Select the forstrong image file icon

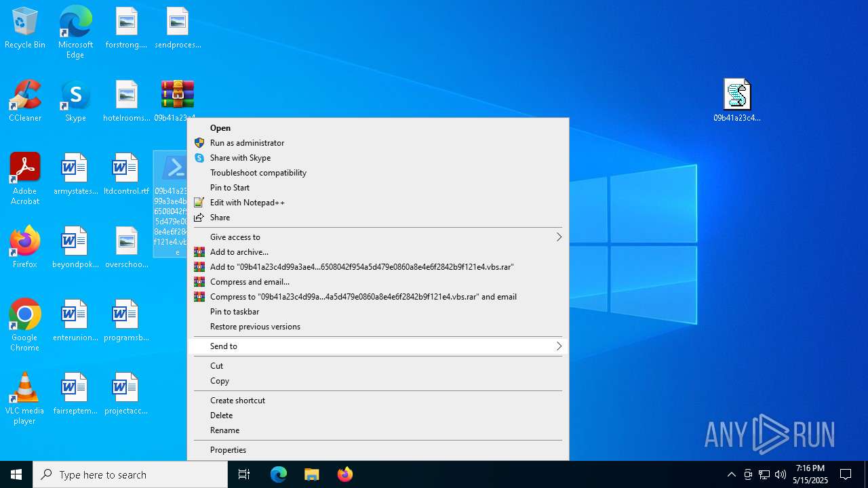click(x=126, y=28)
